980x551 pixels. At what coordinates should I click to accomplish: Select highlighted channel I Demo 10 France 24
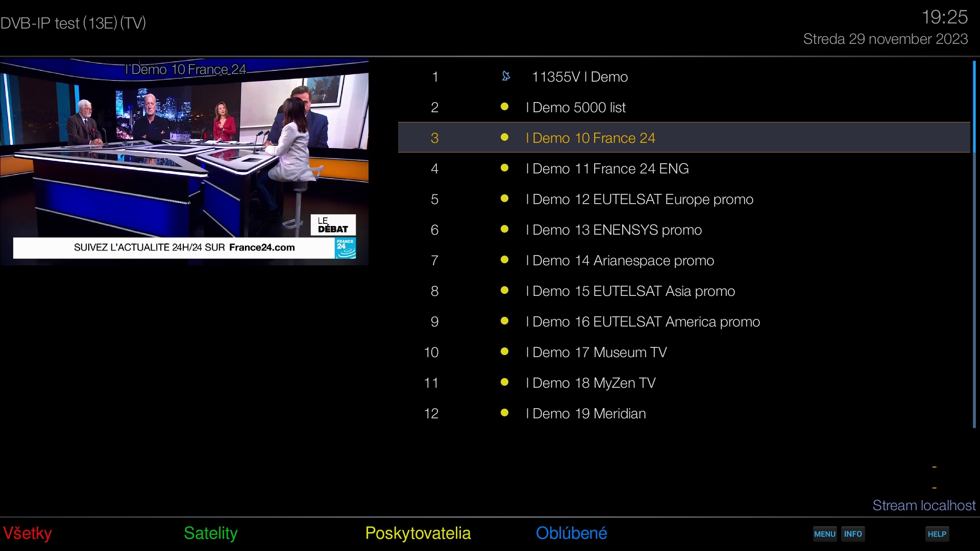pos(684,138)
